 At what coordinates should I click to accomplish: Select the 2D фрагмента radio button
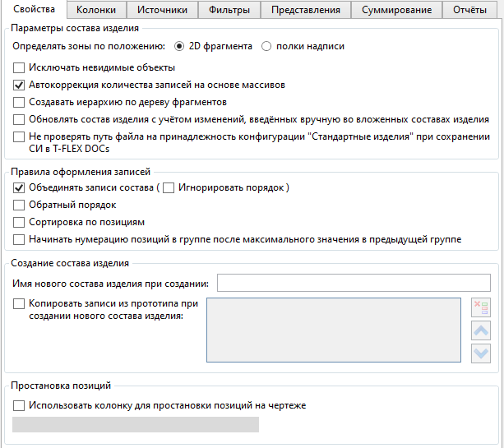coord(179,46)
